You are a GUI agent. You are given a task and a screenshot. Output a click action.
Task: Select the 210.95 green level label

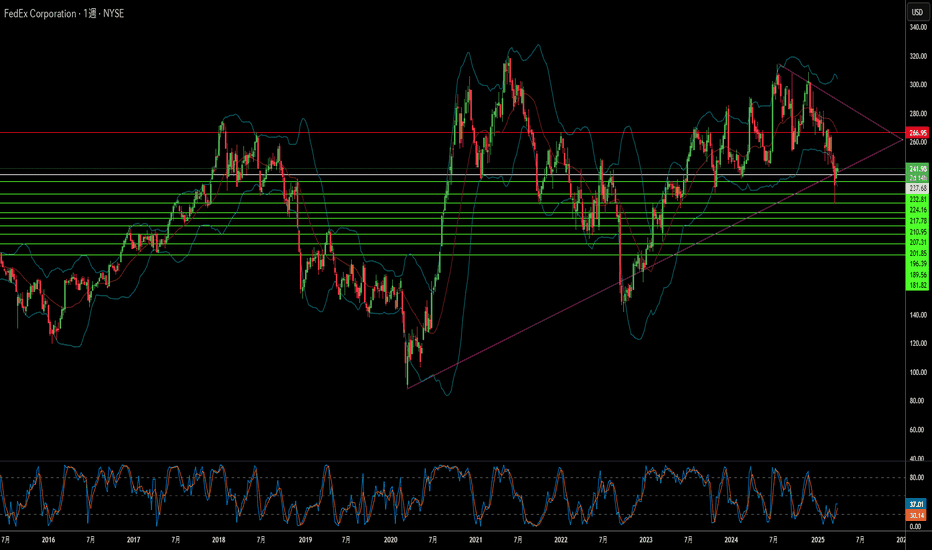coord(917,232)
